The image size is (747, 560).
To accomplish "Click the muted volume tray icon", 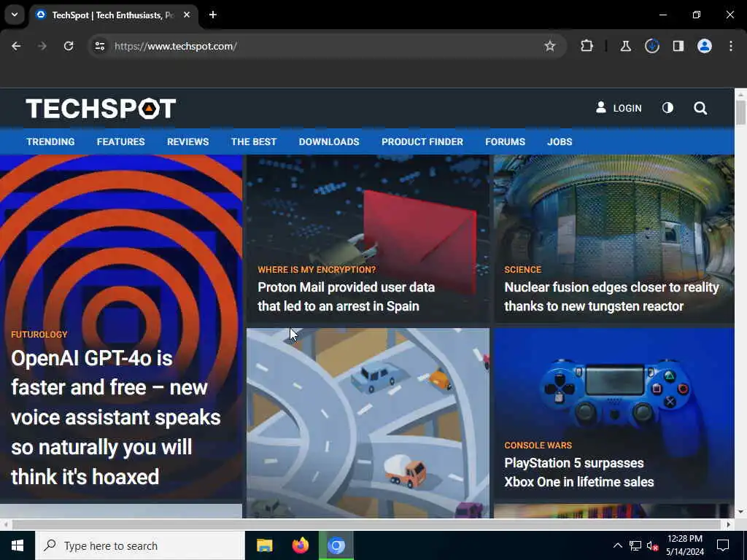I will 653,545.
